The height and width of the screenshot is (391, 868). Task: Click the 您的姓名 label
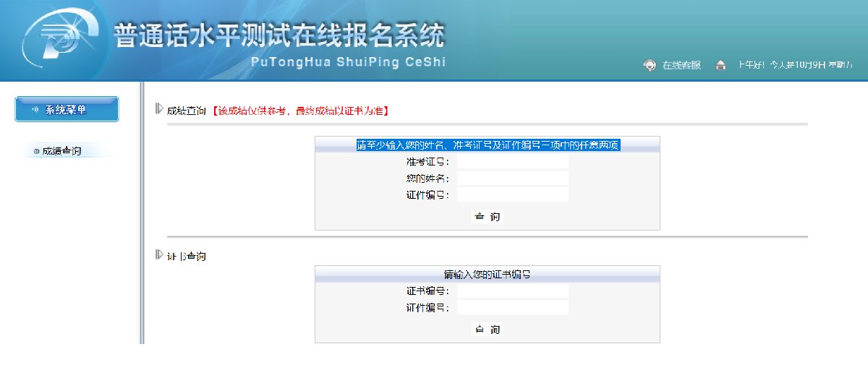coord(428,178)
